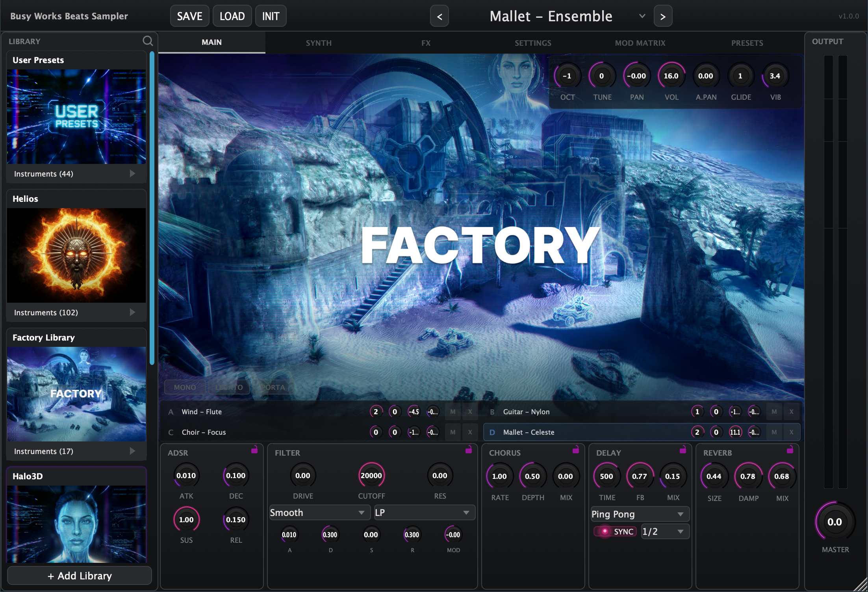Click the library search magnifier icon
Image resolution: width=868 pixels, height=592 pixels.
(148, 41)
